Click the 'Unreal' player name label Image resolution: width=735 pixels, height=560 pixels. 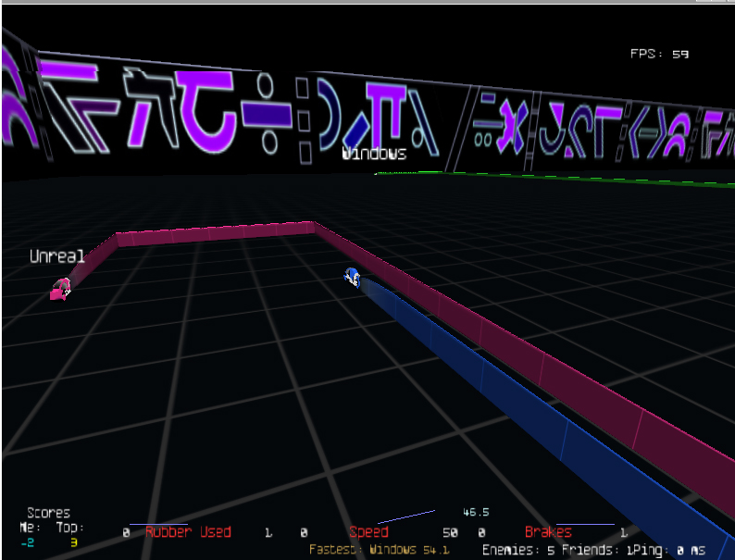coord(56,256)
